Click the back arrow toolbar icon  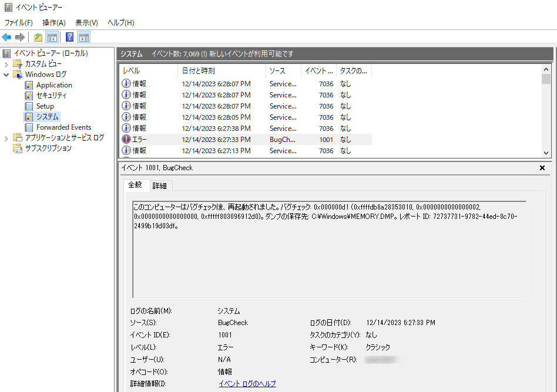6,37
